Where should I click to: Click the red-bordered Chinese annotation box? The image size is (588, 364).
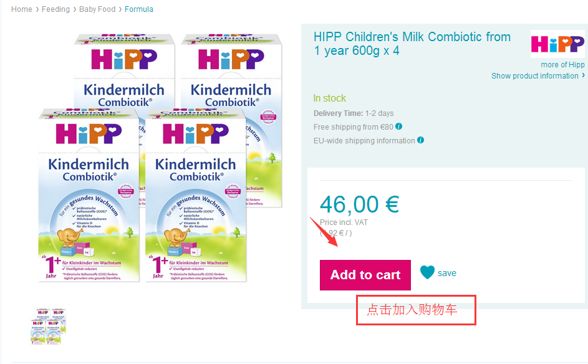(416, 310)
